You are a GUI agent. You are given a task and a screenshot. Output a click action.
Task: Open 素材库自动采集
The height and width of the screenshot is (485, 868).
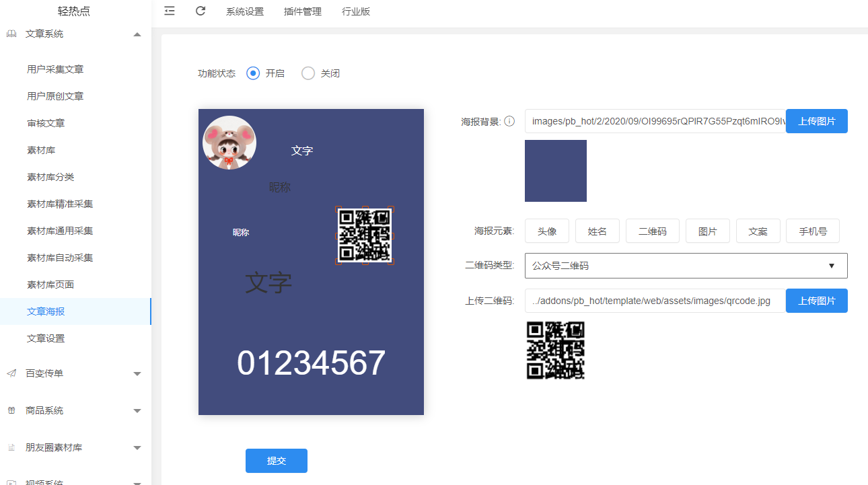pos(60,258)
